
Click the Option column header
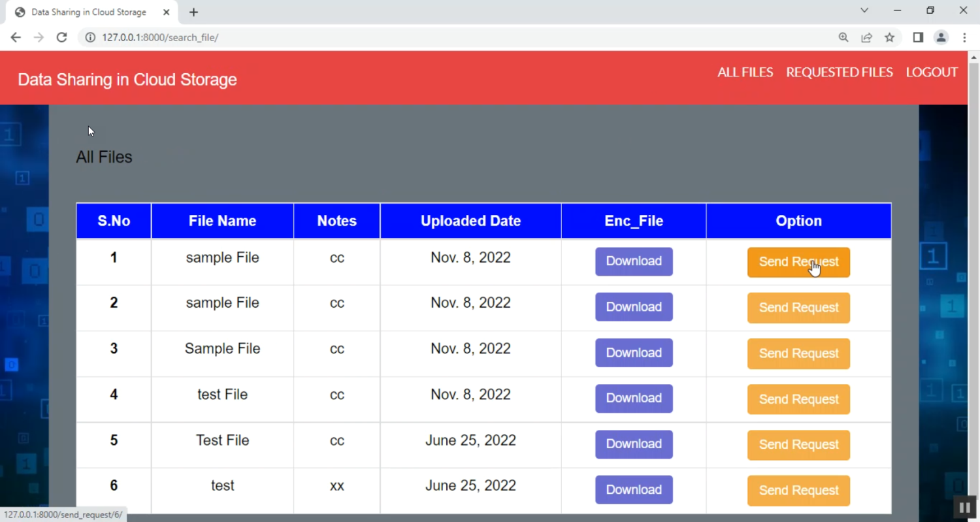coord(798,221)
